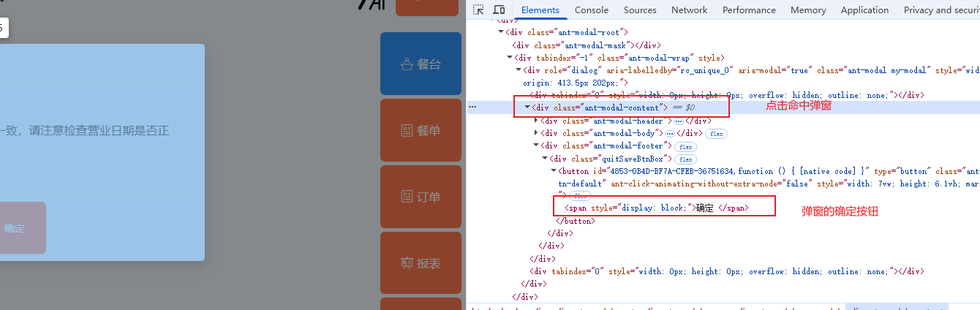Click the 餐单 button on the page

point(421,131)
